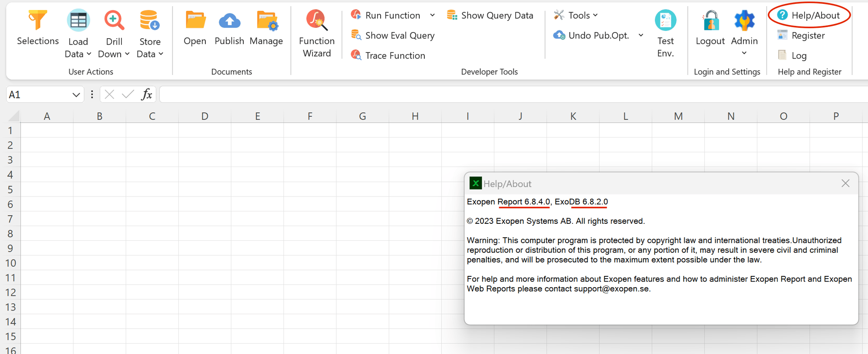The width and height of the screenshot is (868, 354).
Task: Close the Help/About dialog
Action: (845, 184)
